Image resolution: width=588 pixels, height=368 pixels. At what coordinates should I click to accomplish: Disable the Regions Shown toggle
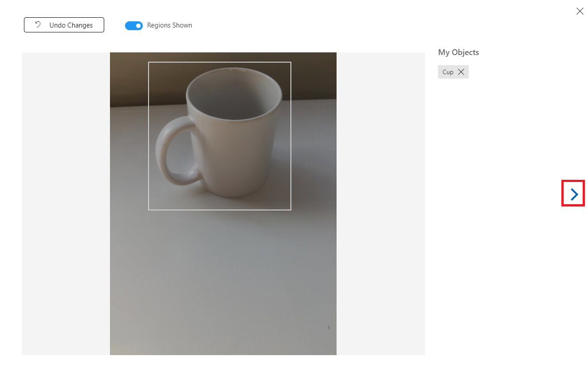pyautogui.click(x=134, y=25)
